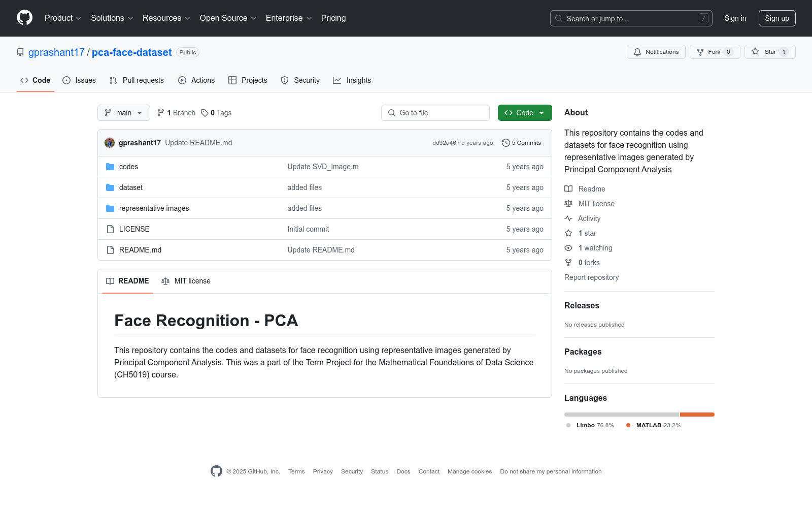Click the eye icon beside 1 watching
Screen dimensions: 812x508
[x=568, y=248]
